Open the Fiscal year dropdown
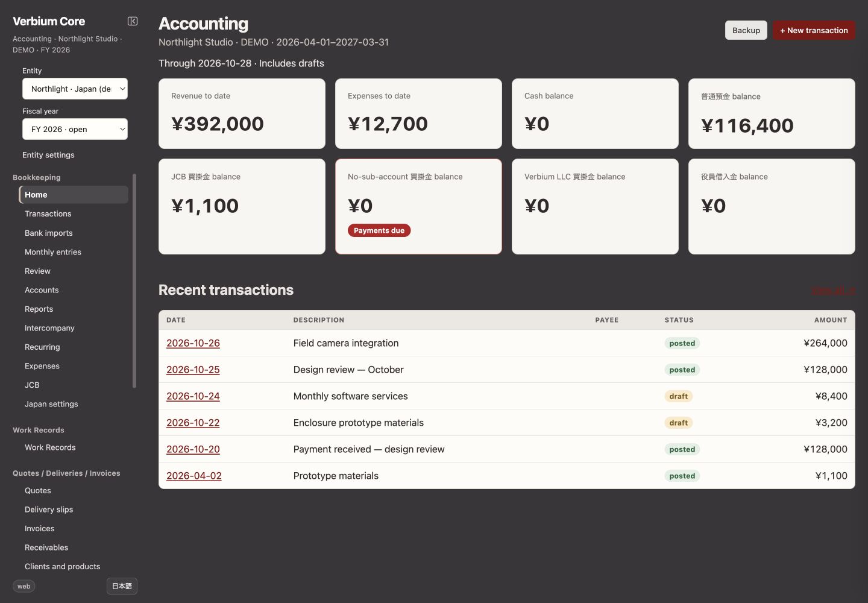 (75, 129)
